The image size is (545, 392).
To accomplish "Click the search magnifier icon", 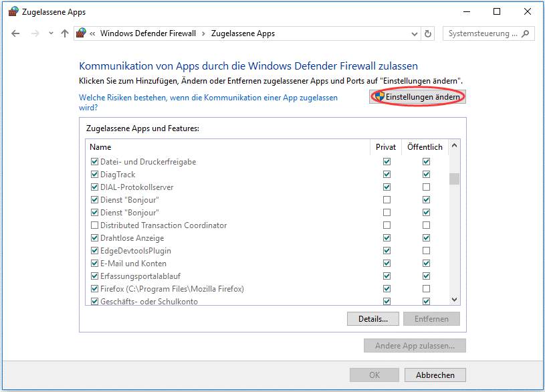I will pos(526,33).
